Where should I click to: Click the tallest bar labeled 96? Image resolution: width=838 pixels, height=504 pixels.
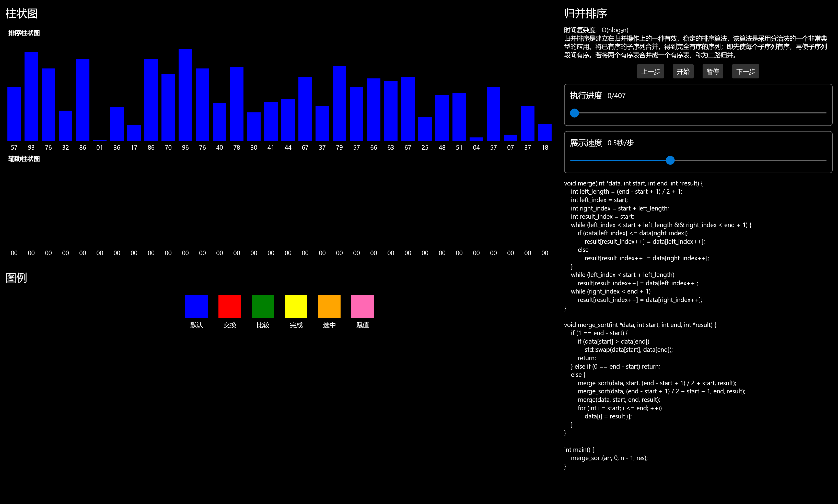coord(185,96)
